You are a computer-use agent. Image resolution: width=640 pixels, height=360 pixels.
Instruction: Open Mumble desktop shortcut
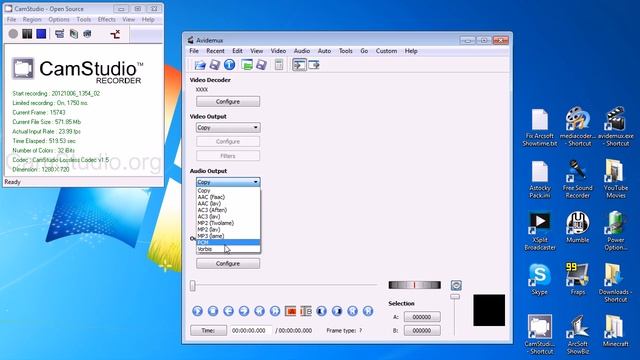(x=578, y=227)
